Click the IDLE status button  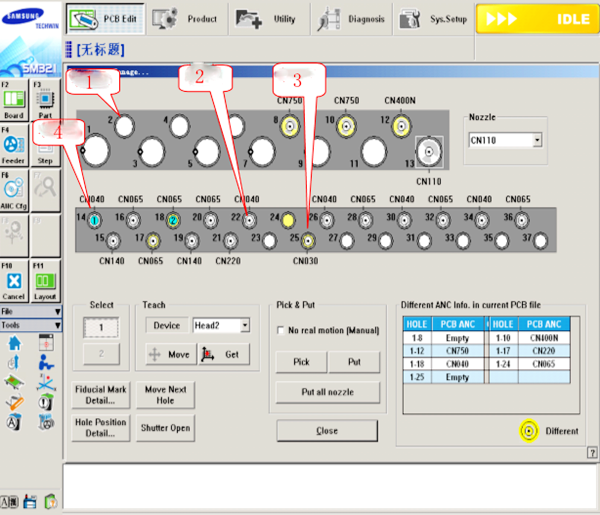(538, 19)
